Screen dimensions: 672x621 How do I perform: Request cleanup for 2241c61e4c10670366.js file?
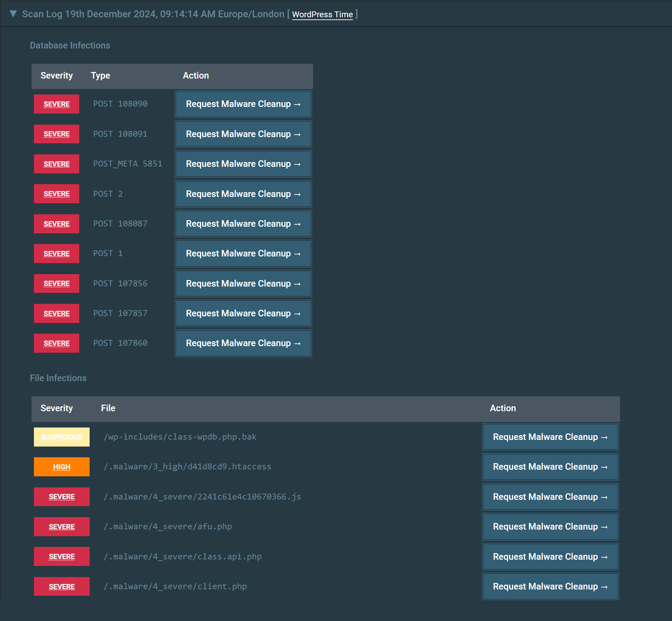550,497
